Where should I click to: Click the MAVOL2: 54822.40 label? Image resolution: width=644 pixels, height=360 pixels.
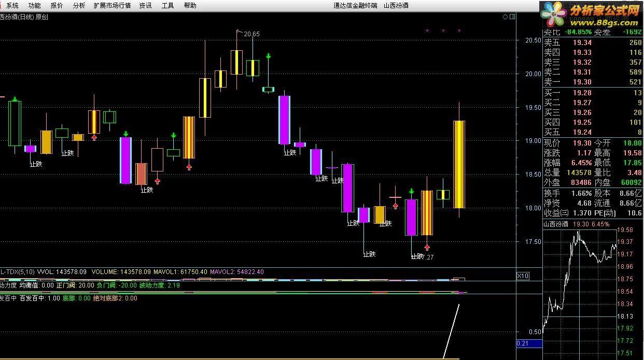(237, 271)
